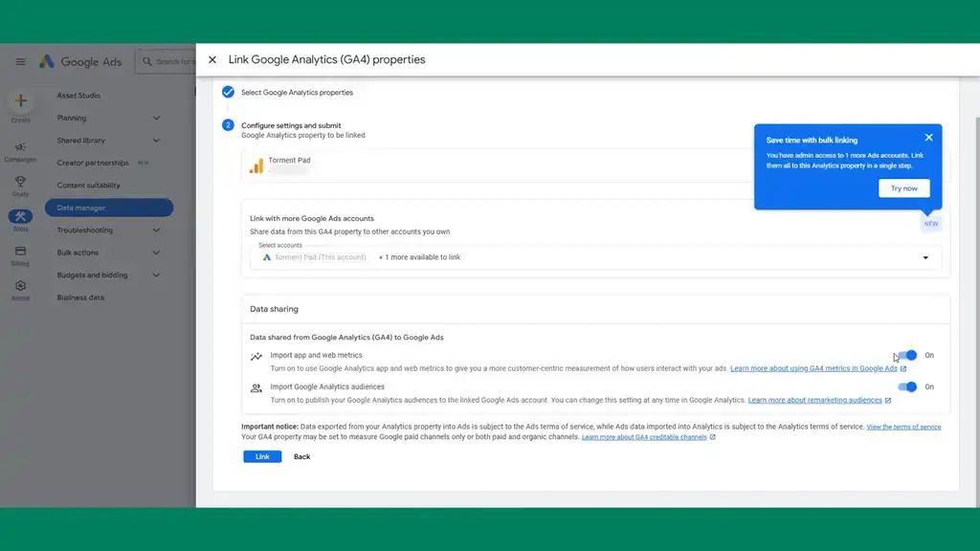Open the navigation hamburger menu
This screenshot has width=980, height=551.
20,61
